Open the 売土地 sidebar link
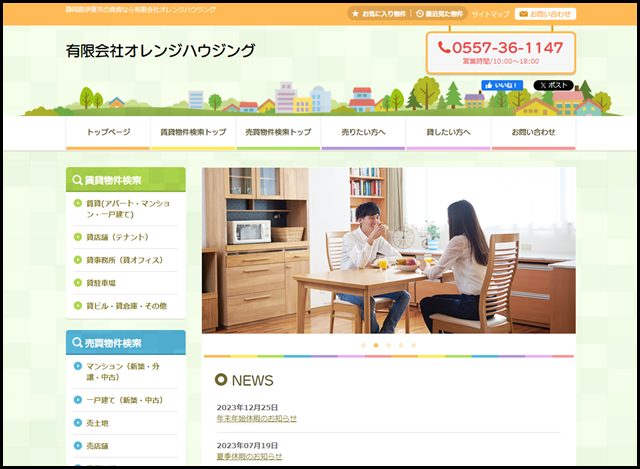This screenshot has width=640, height=469. (97, 423)
